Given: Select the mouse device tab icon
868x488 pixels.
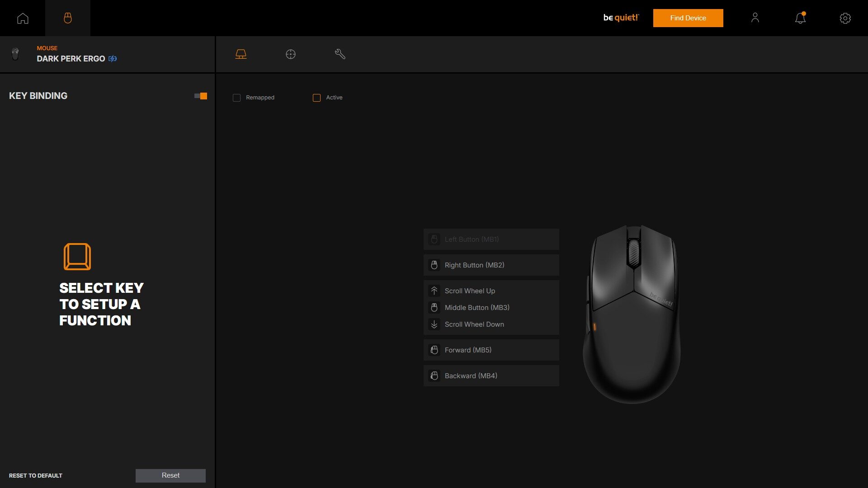Looking at the screenshot, I should pyautogui.click(x=68, y=18).
